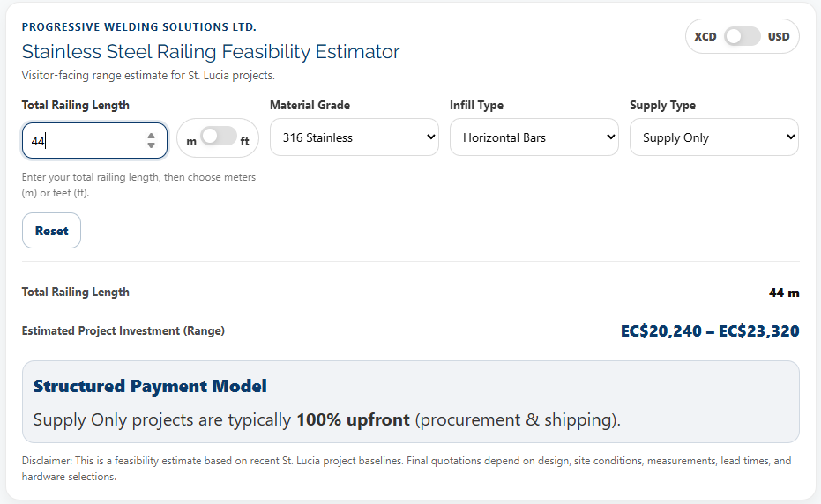Click the m unit label
Viewport: 821px width, 504px height.
point(191,141)
